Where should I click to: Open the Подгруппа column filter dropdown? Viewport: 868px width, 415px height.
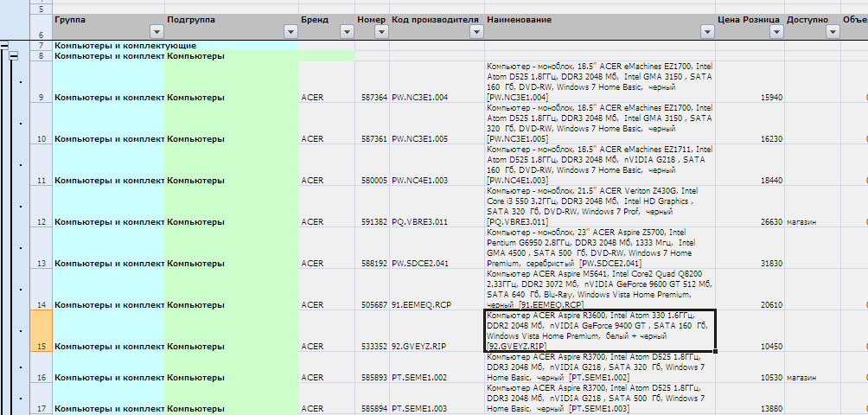(x=291, y=33)
